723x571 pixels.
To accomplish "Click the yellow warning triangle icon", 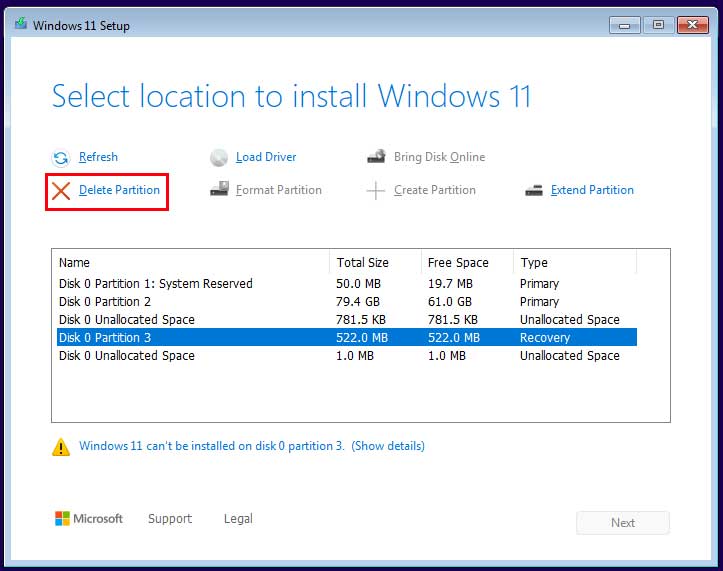I will pyautogui.click(x=61, y=447).
